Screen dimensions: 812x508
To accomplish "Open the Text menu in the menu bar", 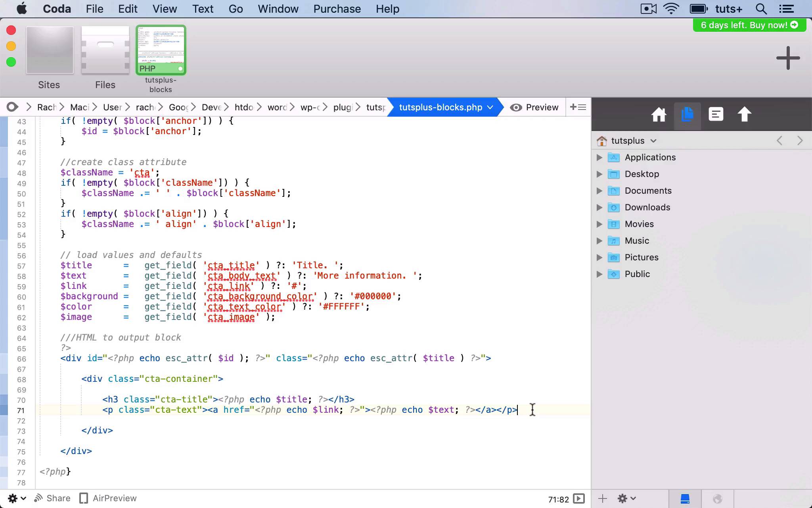I will (203, 9).
